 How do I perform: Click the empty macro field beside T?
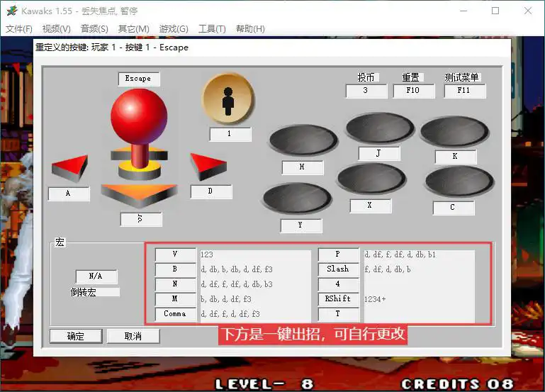[419, 315]
